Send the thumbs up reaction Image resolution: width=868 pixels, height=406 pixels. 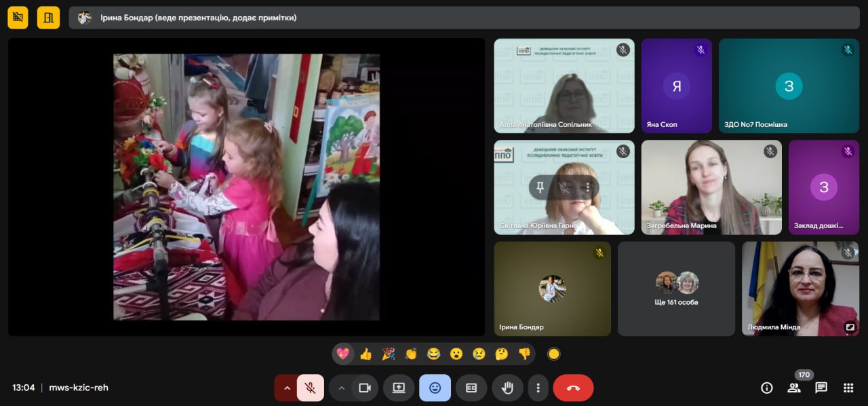(366, 354)
